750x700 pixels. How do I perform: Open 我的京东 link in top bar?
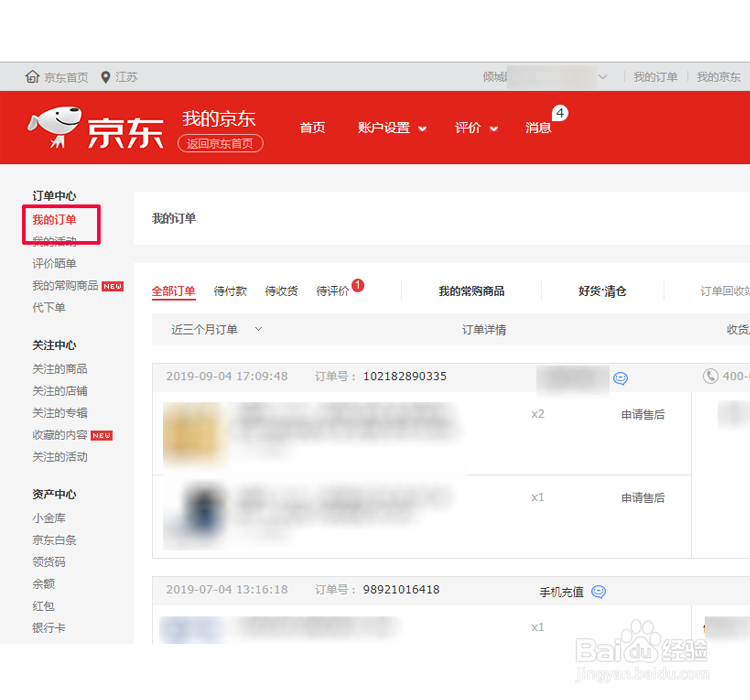click(718, 77)
